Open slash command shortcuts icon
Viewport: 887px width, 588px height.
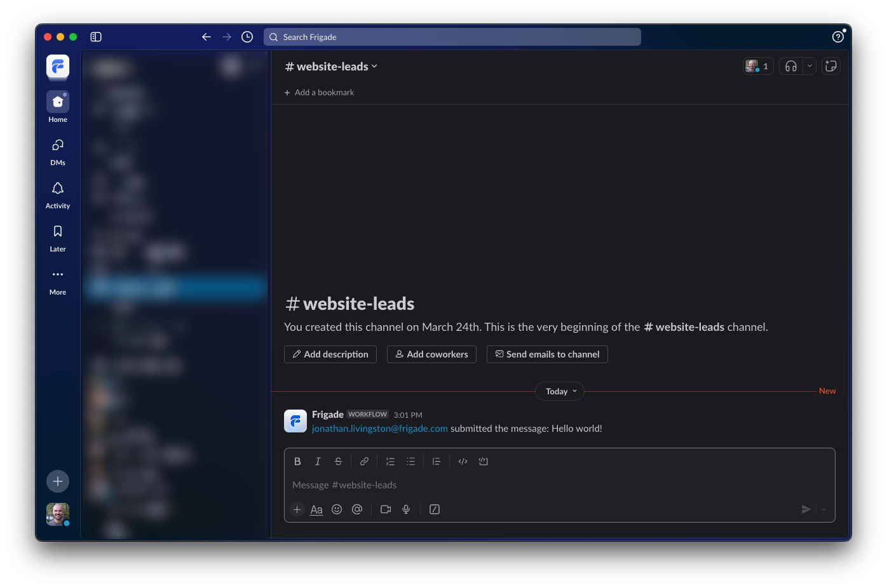[435, 509]
